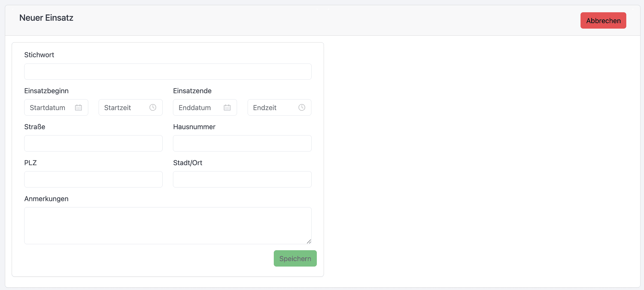Focus the Stadt/Ort input field
This screenshot has height=290, width=644.
(242, 179)
